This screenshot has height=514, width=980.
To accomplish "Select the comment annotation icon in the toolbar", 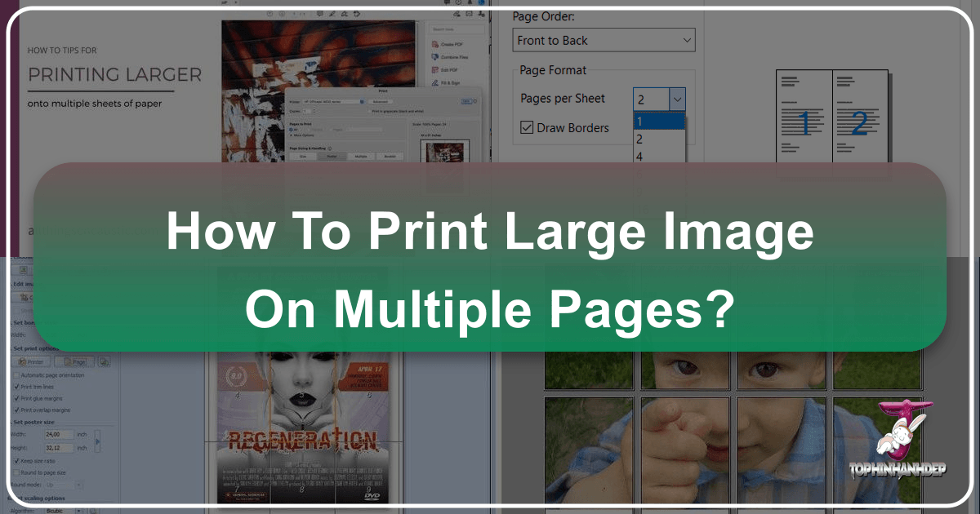I will click(320, 14).
